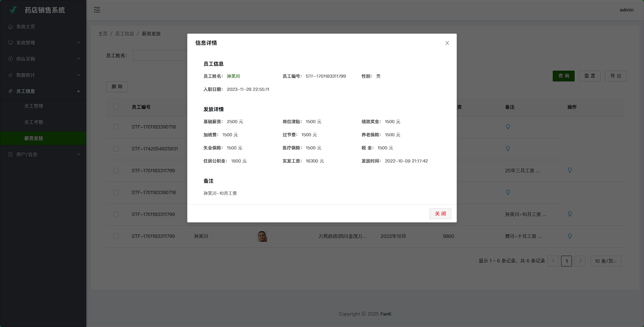Close the 信息详情 dialog with X icon
Screen dimensions: 644x327
click(x=447, y=43)
